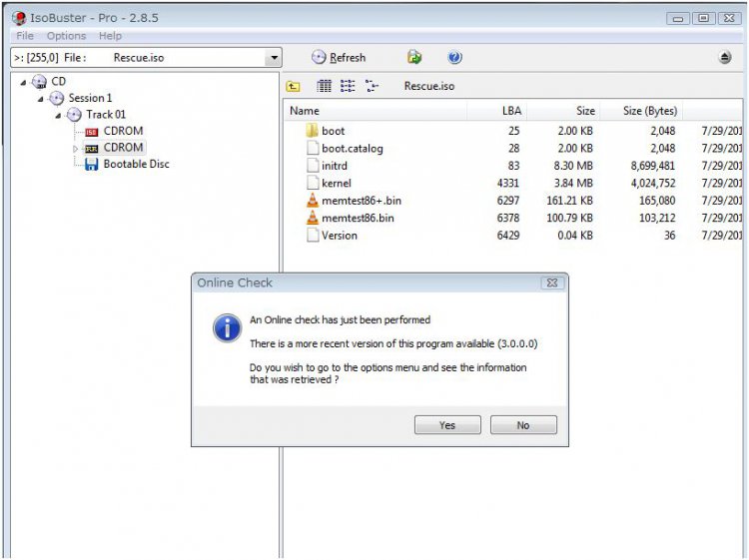Screen dimensions: 749x560
Task: Click No in the Online Check dialog
Action: [523, 425]
